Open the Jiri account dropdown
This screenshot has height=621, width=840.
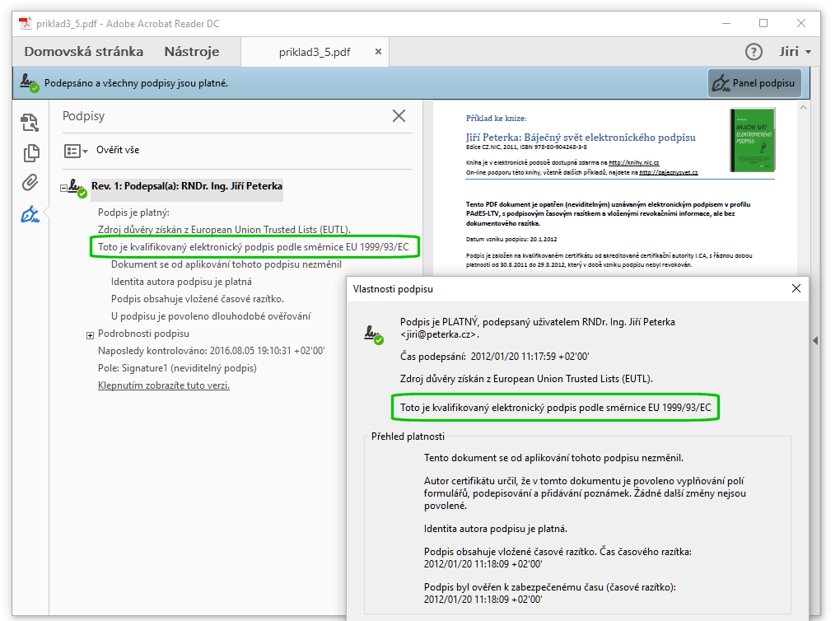point(795,52)
